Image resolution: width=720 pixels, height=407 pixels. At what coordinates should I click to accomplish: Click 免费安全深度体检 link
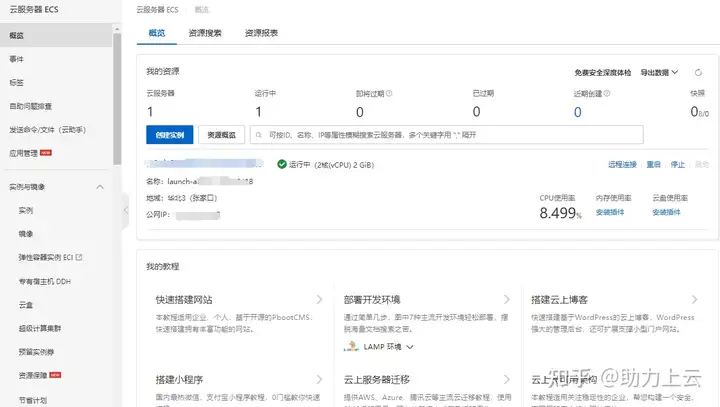[602, 73]
